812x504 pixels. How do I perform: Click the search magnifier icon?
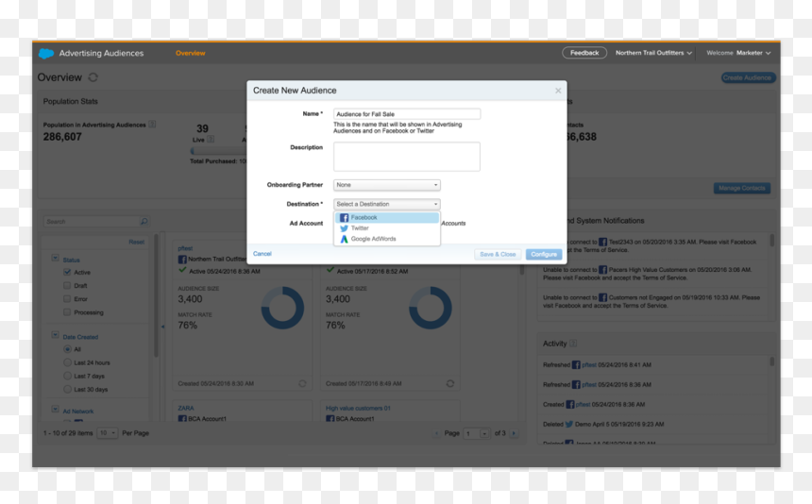coord(144,222)
